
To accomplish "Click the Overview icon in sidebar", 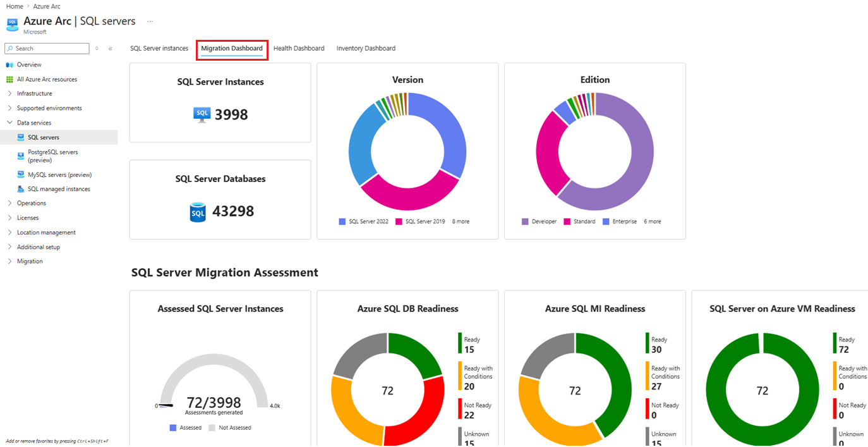I will tap(9, 65).
